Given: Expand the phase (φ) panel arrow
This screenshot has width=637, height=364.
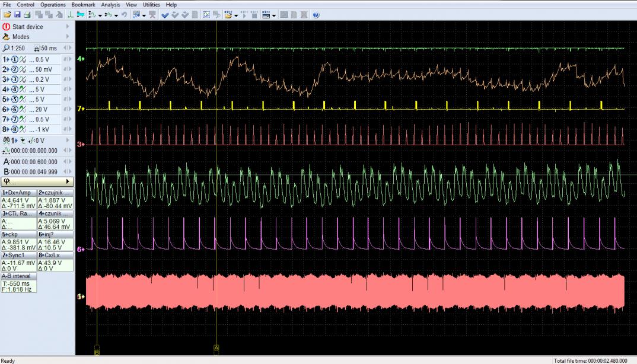Looking at the screenshot, I should pos(68,181).
